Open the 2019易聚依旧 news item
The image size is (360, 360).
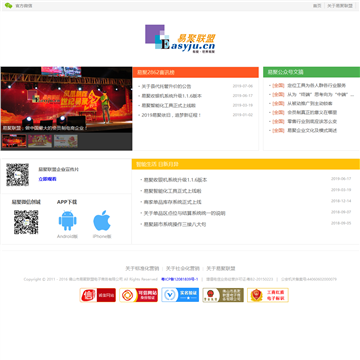click(171, 115)
